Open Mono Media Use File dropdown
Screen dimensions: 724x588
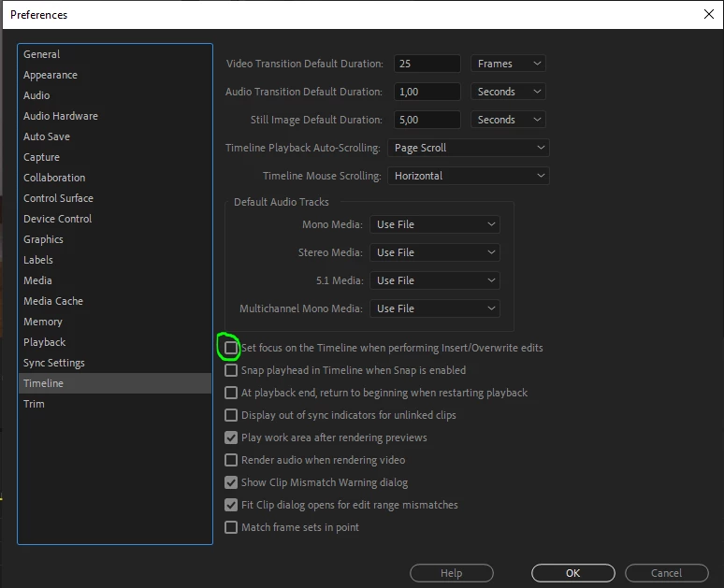pyautogui.click(x=434, y=224)
